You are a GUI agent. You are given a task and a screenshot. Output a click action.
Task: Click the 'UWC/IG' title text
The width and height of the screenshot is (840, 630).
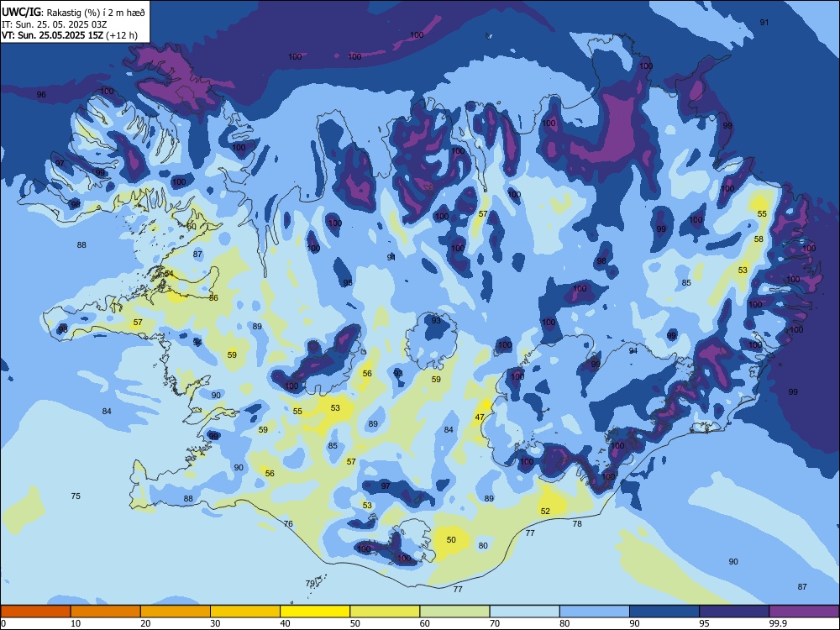pyautogui.click(x=22, y=12)
